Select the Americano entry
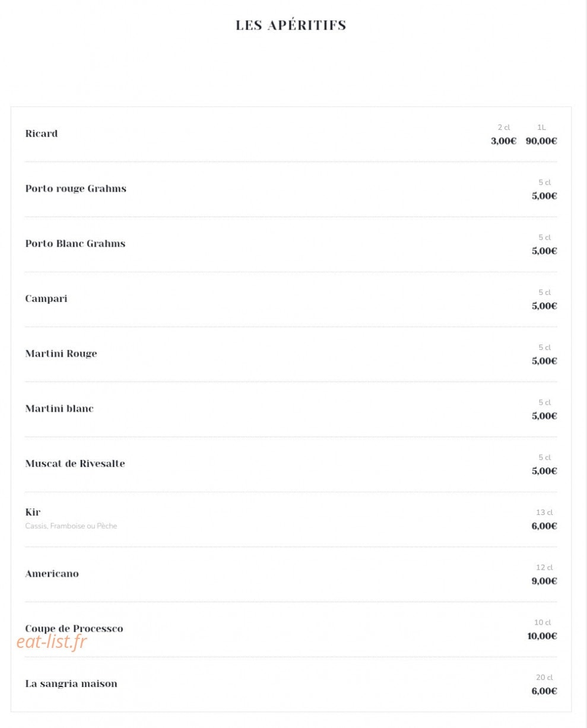 [52, 574]
